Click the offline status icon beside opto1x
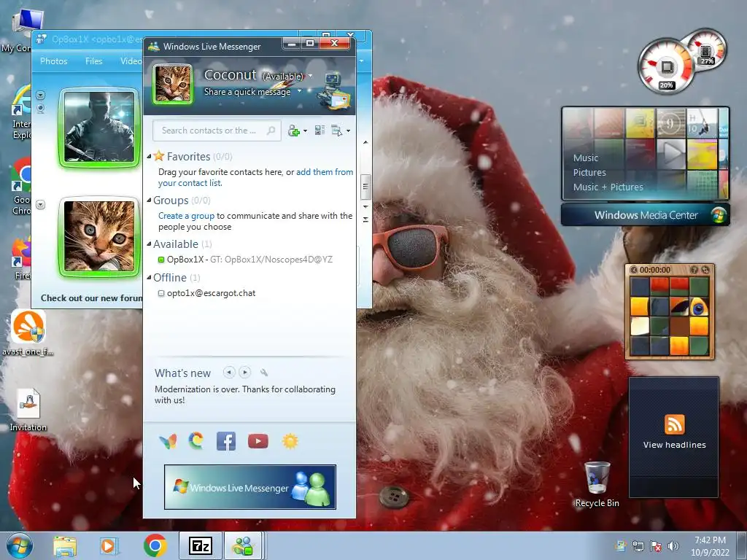The width and height of the screenshot is (747, 560). [x=161, y=293]
